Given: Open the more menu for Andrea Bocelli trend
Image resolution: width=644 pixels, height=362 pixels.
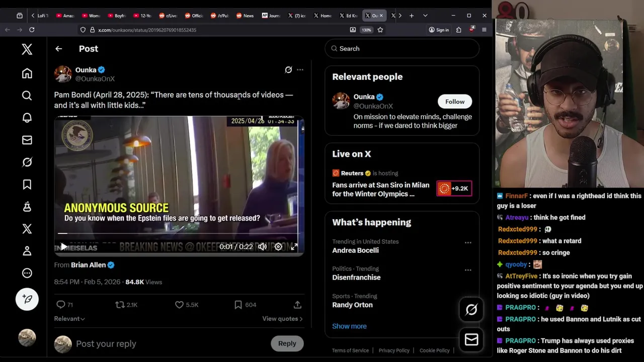Looking at the screenshot, I should coord(468,243).
